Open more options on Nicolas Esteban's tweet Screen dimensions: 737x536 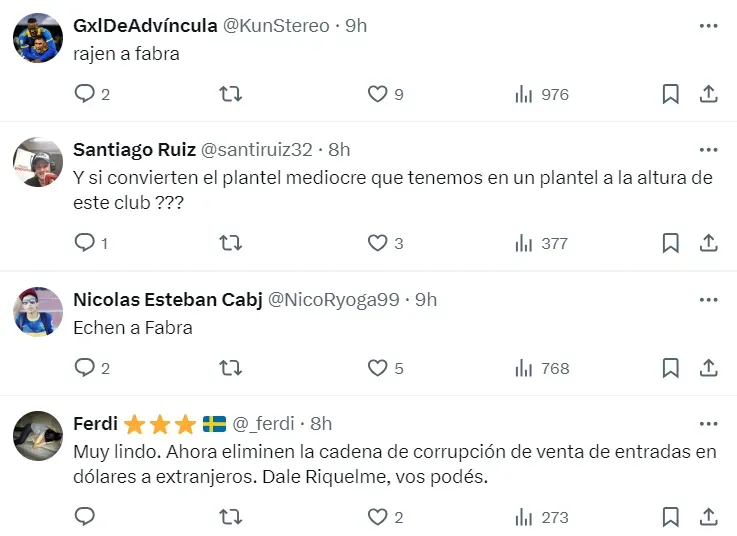coord(708,299)
